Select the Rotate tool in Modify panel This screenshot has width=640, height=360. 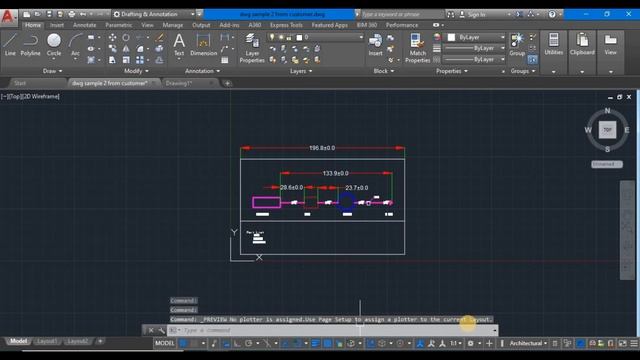click(126, 38)
